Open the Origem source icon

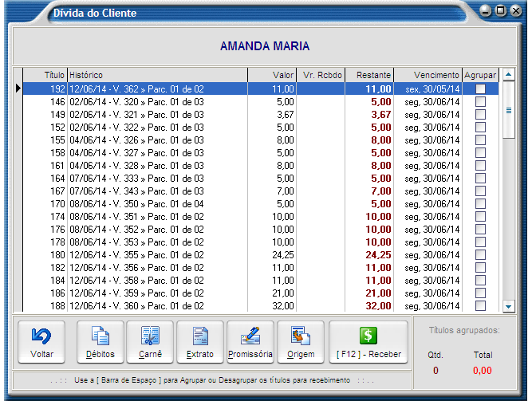(x=300, y=336)
